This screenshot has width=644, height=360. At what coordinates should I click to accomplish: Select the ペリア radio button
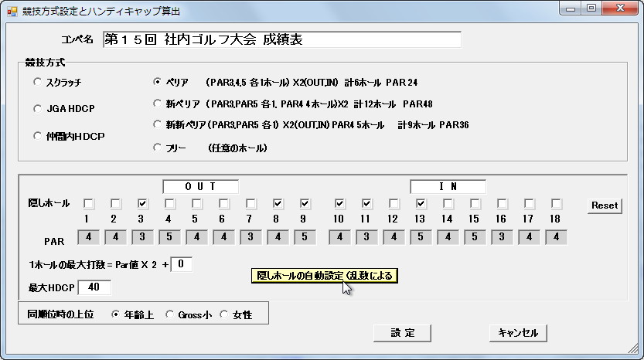pos(157,82)
